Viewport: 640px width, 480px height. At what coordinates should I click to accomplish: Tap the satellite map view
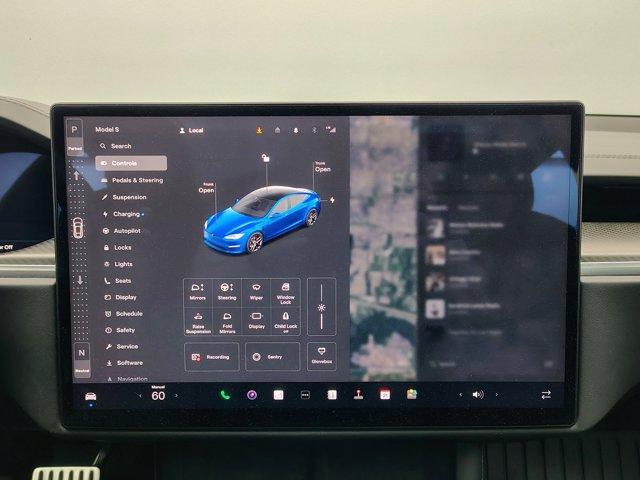[x=384, y=249]
